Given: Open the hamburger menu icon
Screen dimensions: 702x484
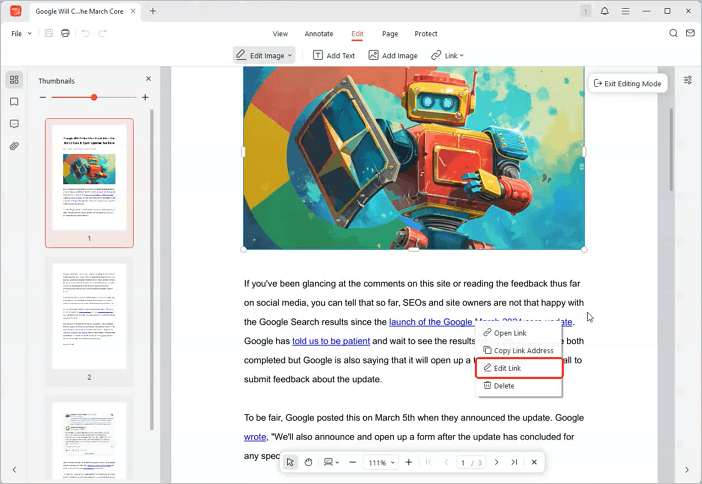Looking at the screenshot, I should (625, 11).
